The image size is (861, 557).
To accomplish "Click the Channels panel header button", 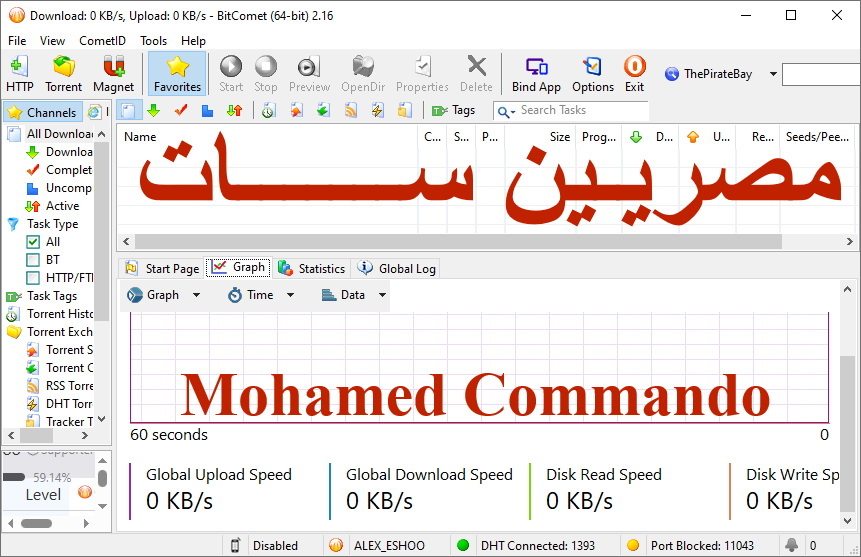I will tap(42, 113).
